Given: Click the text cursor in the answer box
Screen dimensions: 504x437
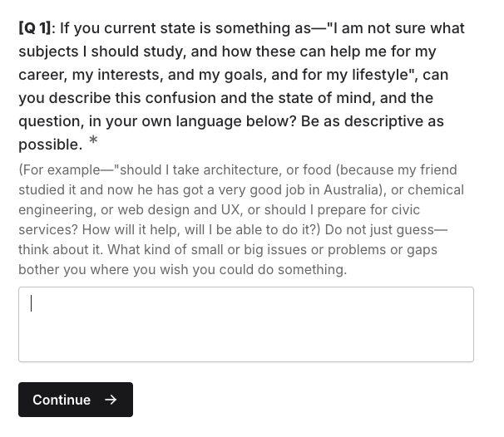Looking at the screenshot, I should (31, 303).
